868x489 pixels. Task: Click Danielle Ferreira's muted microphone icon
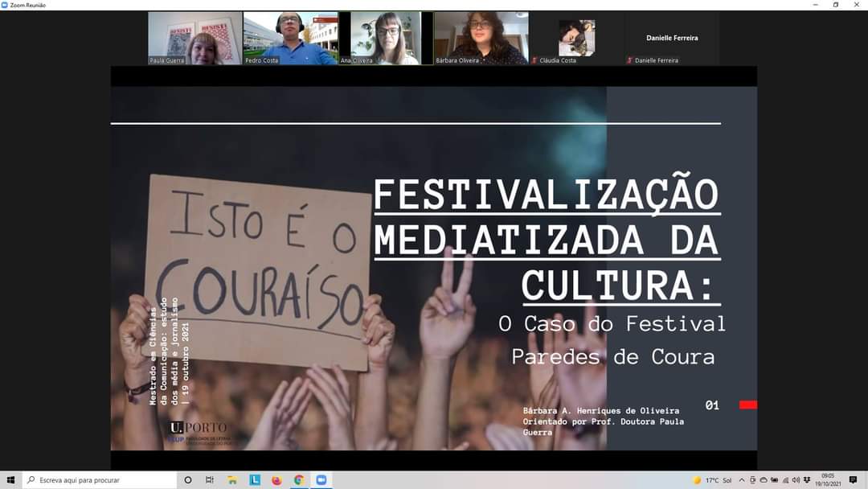pyautogui.click(x=630, y=60)
